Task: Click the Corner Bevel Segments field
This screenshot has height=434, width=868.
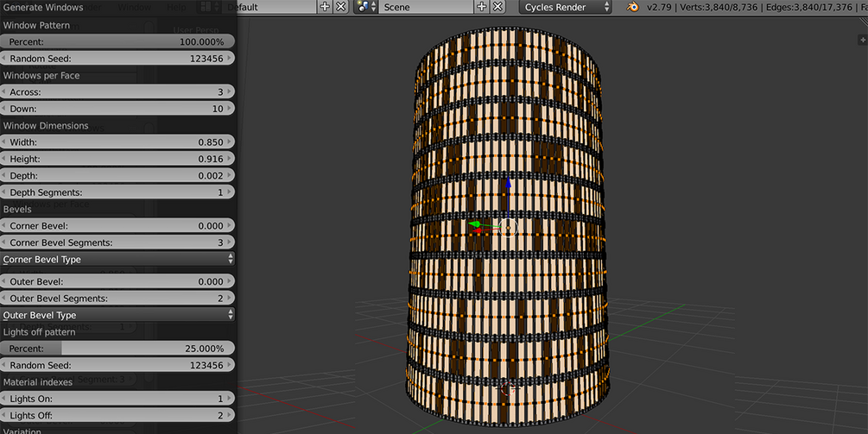Action: click(117, 242)
